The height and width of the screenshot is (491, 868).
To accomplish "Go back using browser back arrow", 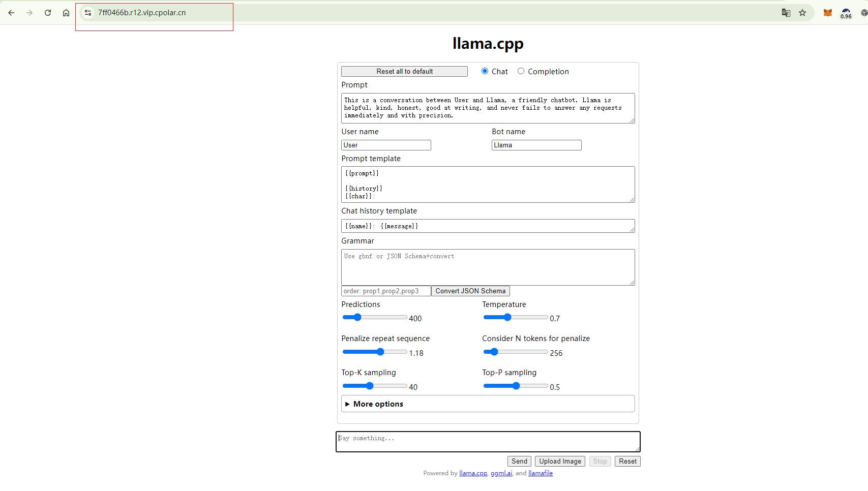I will (11, 13).
